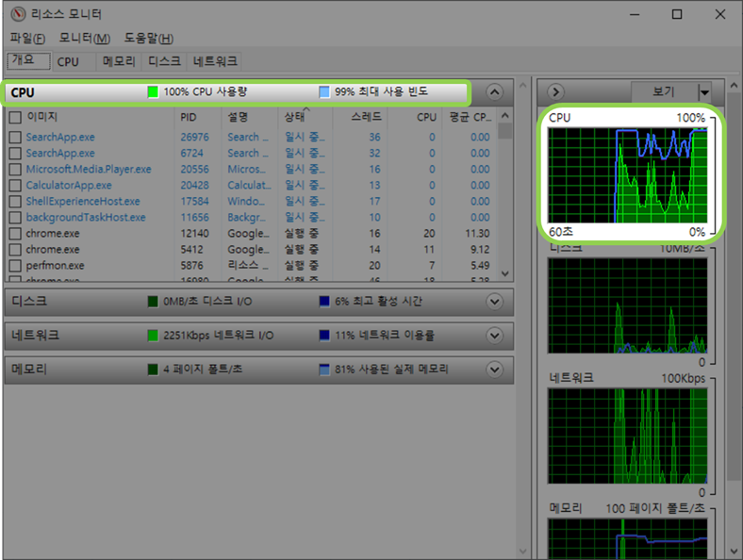The width and height of the screenshot is (743, 560).
Task: Sort by the 스레드 column header
Action: click(x=360, y=117)
